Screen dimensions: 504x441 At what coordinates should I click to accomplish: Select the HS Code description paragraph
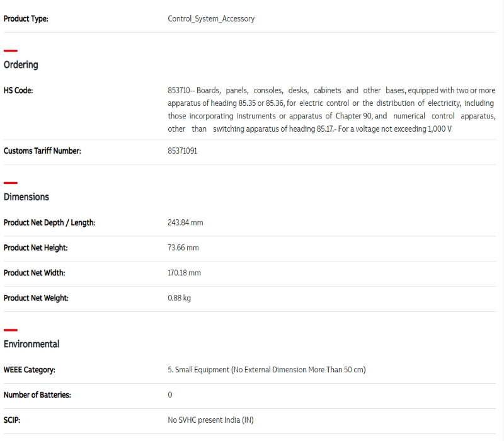click(x=331, y=110)
